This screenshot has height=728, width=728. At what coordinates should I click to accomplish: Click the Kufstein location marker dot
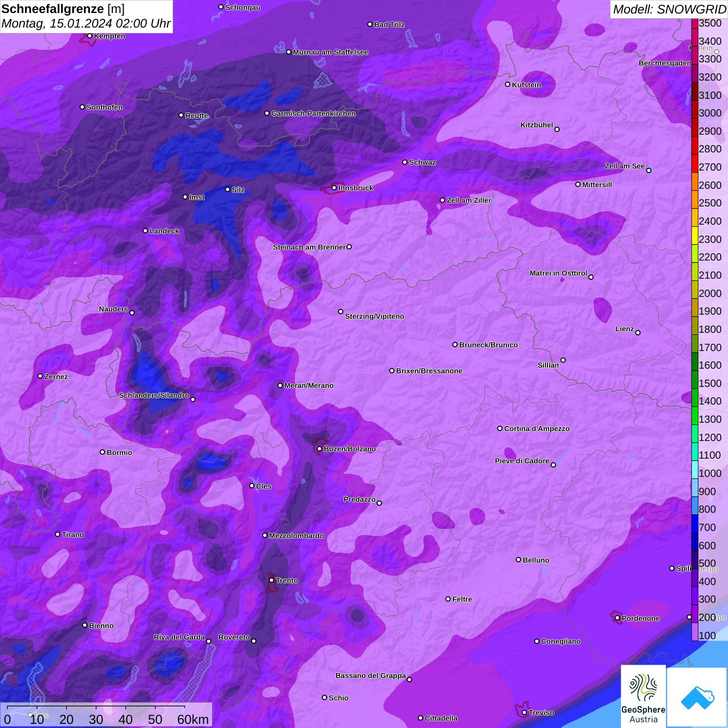click(508, 84)
